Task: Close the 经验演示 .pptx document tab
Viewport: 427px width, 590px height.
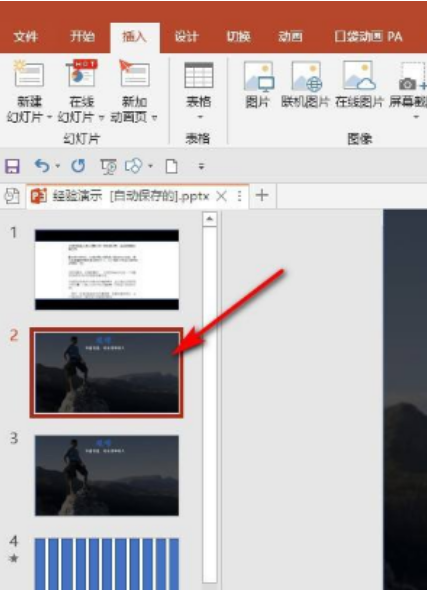Action: coord(222,196)
